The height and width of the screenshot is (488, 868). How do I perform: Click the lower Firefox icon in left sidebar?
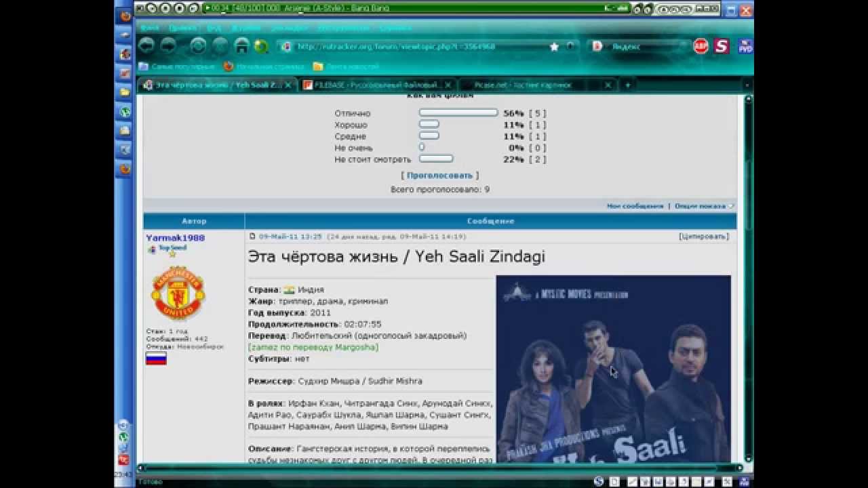pyautogui.click(x=125, y=168)
